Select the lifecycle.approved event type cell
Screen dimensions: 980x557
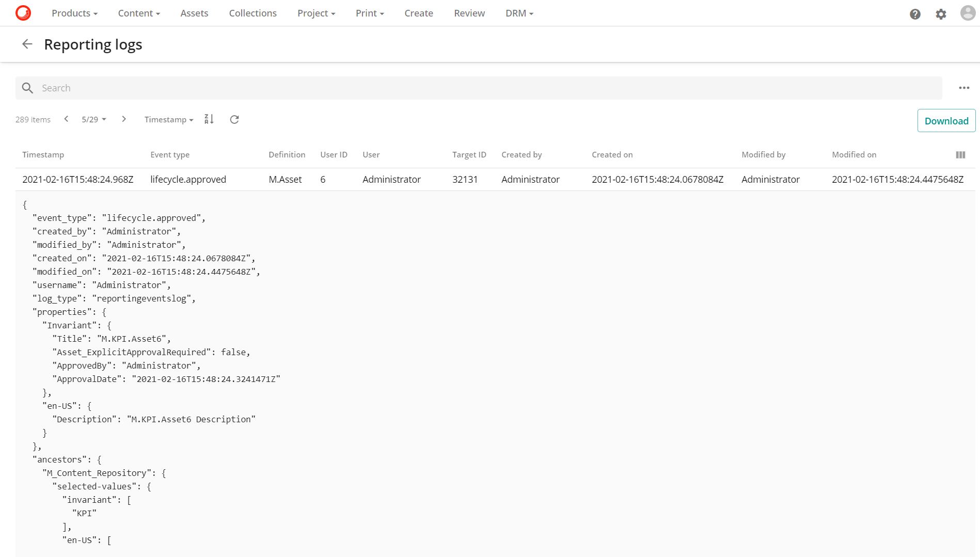point(188,180)
